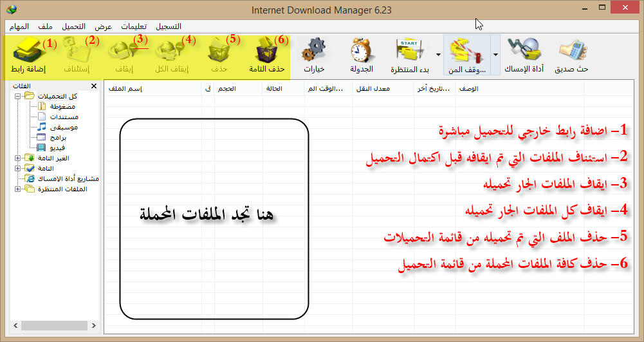Image resolution: width=644 pixels, height=342 pixels.
Task: Click بدء المنتظرة (Start Queue) icon
Action: 409,51
